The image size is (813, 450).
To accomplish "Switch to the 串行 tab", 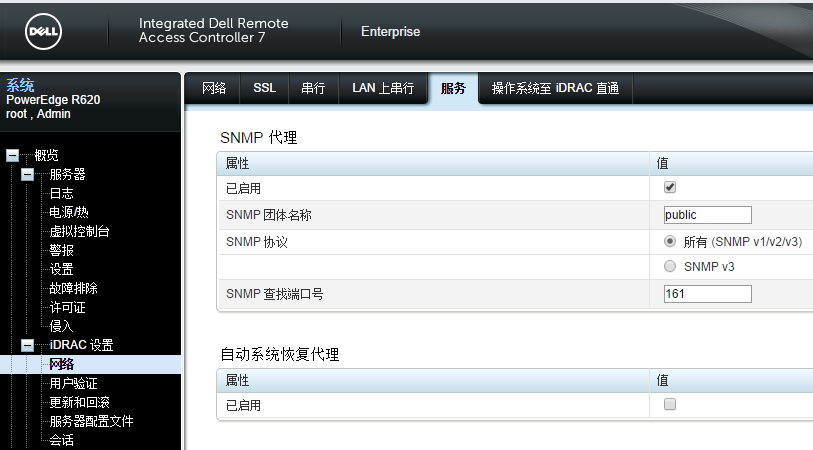I will 314,88.
